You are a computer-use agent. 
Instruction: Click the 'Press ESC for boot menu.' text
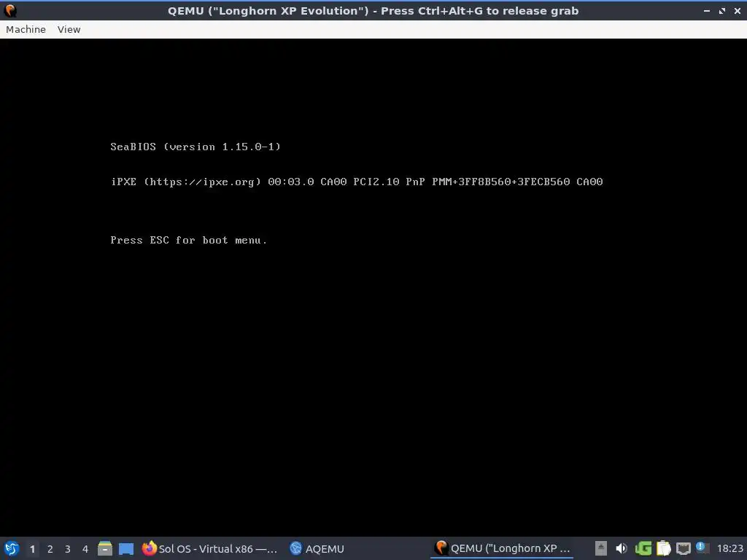click(189, 240)
